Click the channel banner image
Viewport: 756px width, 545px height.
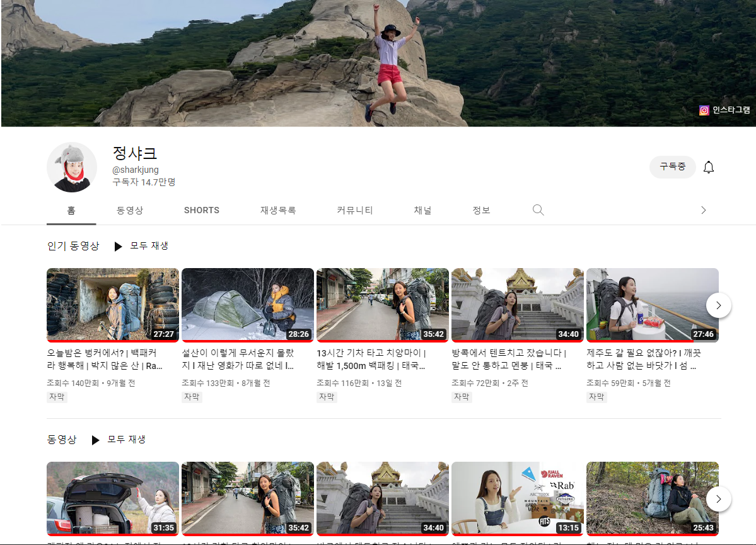378,63
